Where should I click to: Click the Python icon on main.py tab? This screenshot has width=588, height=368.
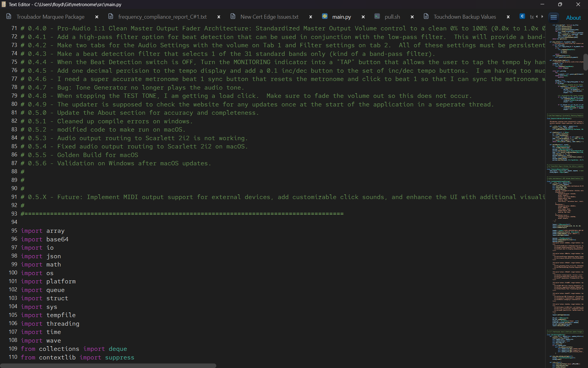pyautogui.click(x=325, y=16)
